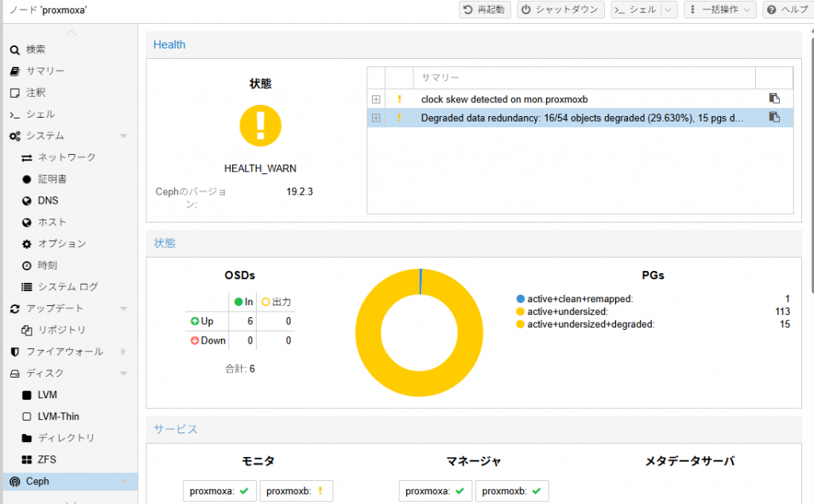The image size is (814, 504).
Task: Open the 証明書 certificates page
Action: click(52, 179)
